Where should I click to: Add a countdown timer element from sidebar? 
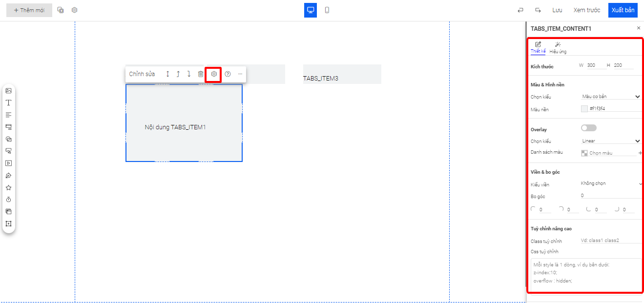pyautogui.click(x=8, y=200)
